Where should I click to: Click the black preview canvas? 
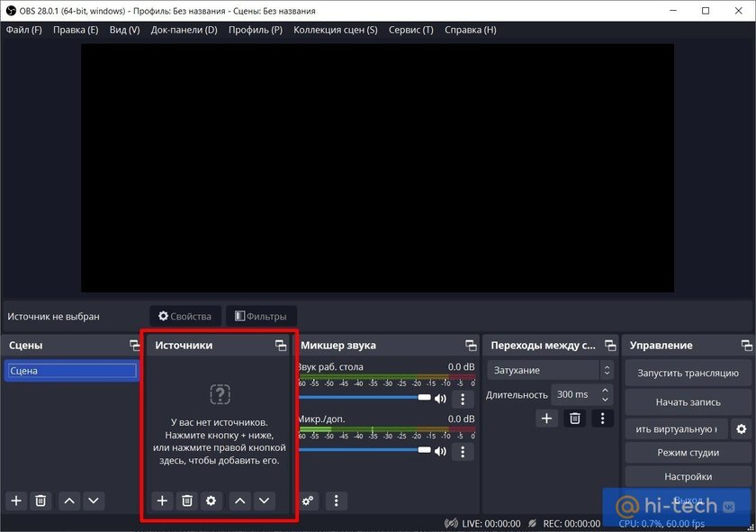click(x=377, y=167)
